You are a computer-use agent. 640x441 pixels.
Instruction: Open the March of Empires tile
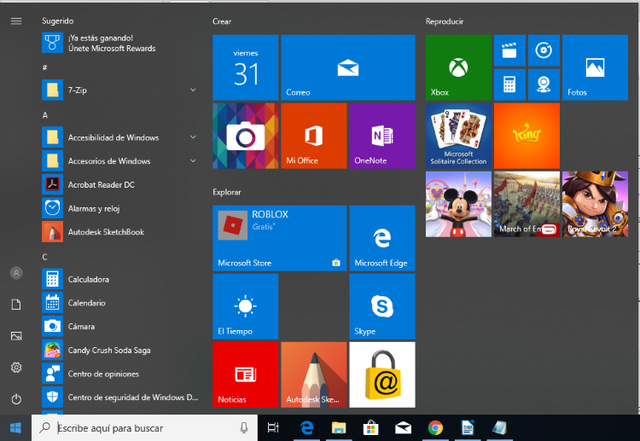(x=527, y=204)
